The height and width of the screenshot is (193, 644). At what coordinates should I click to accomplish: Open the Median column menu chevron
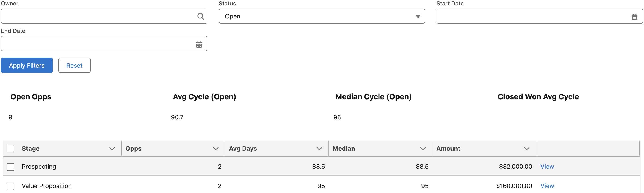pos(423,149)
